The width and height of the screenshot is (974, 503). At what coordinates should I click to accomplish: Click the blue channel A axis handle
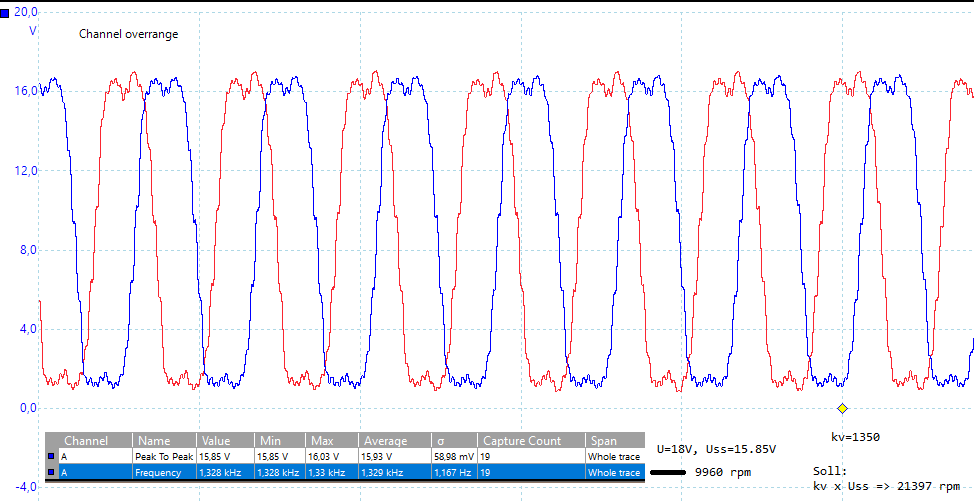(4, 12)
